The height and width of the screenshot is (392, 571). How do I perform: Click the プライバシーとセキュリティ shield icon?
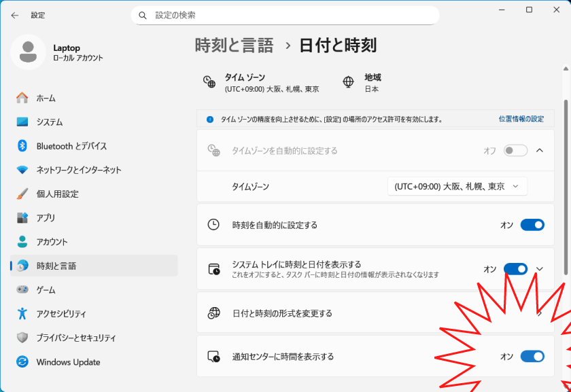coord(22,338)
